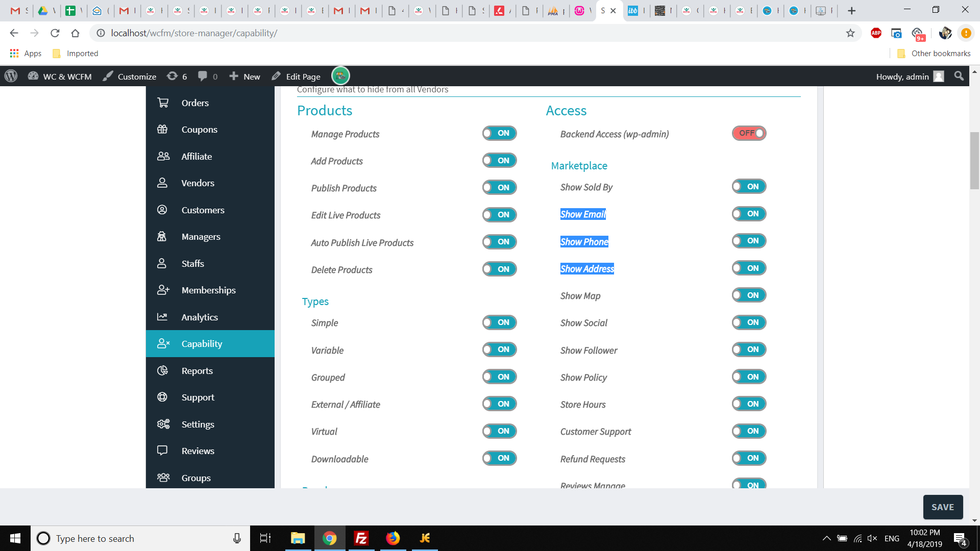
Task: Toggle the Show Phone switch
Action: click(749, 241)
